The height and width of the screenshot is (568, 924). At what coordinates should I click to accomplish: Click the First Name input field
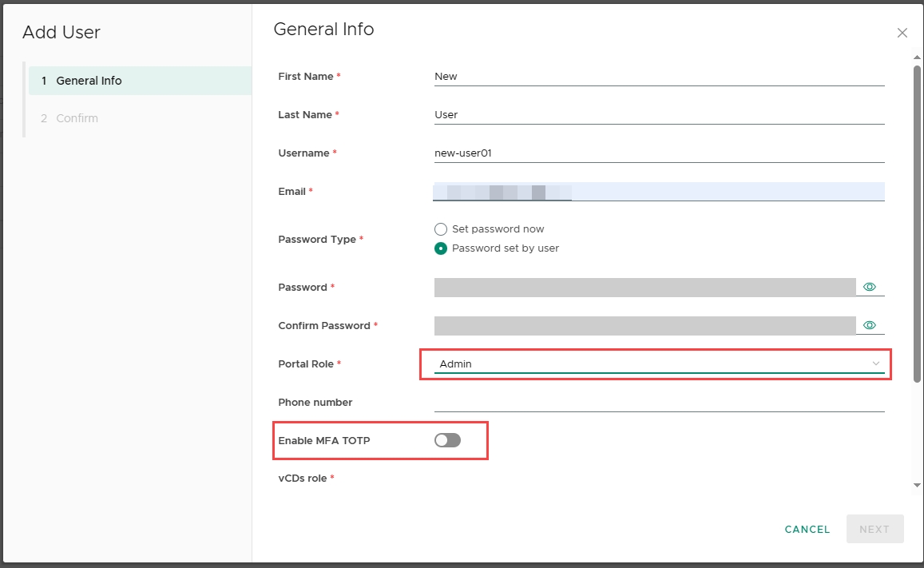[659, 77]
